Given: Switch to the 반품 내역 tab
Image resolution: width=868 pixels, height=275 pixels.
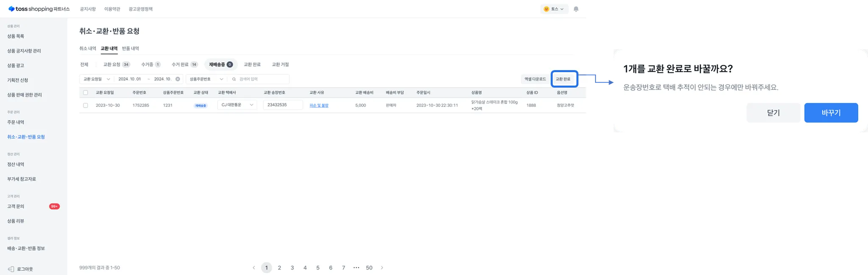Looking at the screenshot, I should pos(131,48).
